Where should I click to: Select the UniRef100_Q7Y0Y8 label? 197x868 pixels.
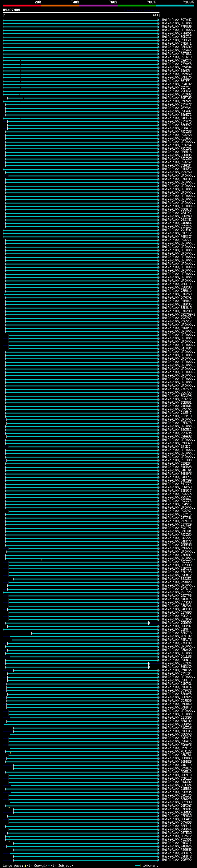[177, 64]
